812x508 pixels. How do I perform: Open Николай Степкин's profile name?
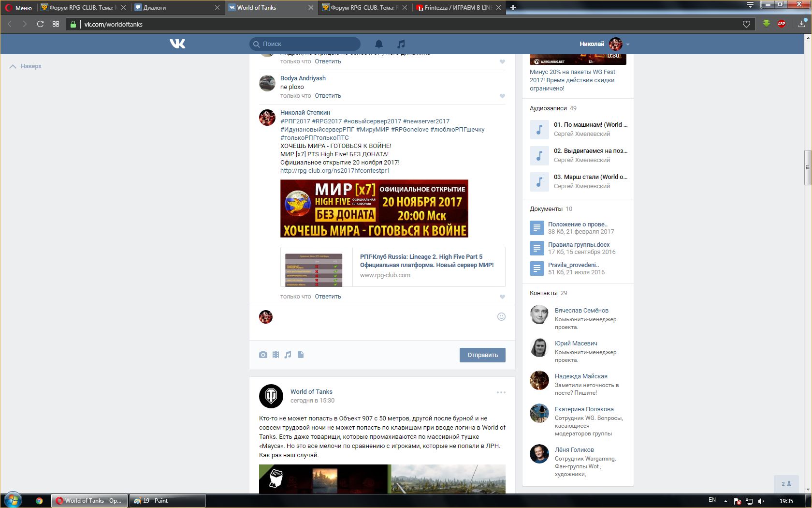pyautogui.click(x=305, y=112)
